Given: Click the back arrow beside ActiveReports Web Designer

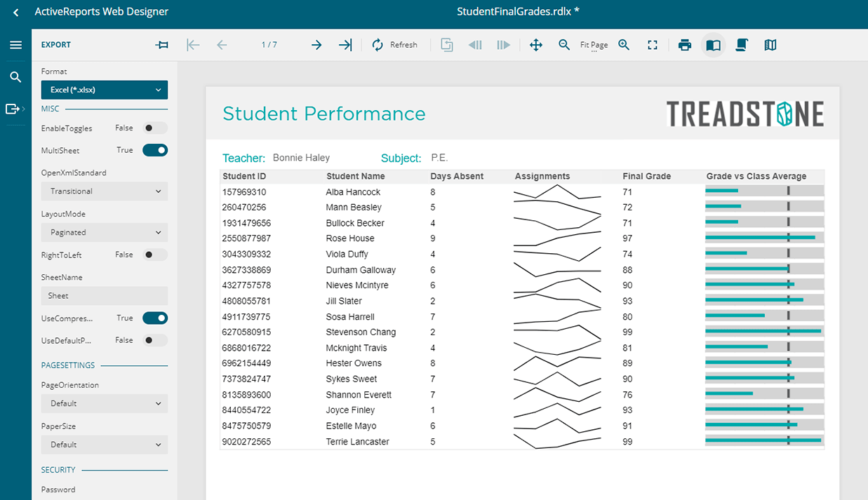Looking at the screenshot, I should (16, 13).
